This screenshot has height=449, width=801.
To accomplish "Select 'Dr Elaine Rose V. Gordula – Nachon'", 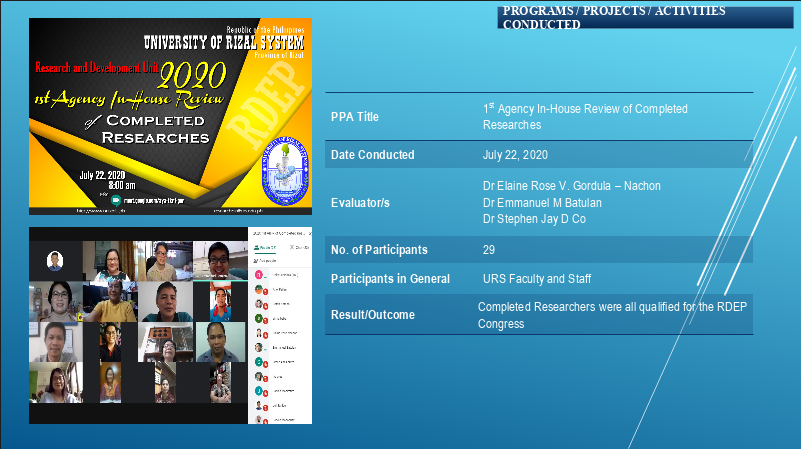I will click(x=572, y=186).
